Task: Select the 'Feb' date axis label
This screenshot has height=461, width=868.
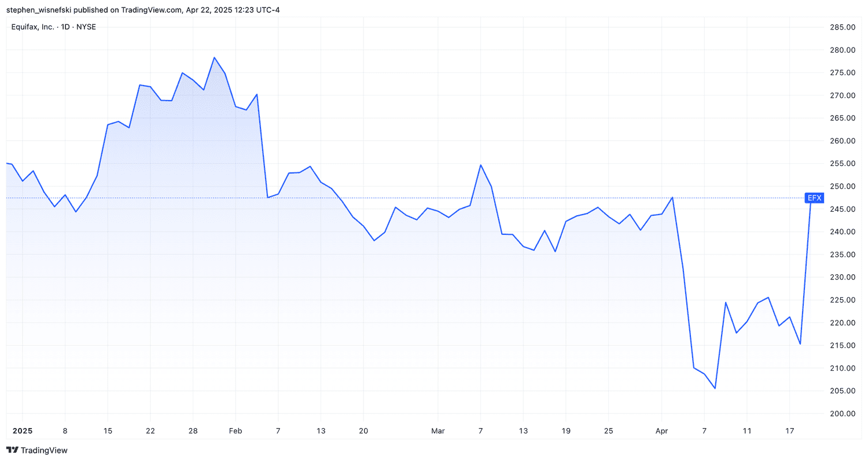Action: 236,432
